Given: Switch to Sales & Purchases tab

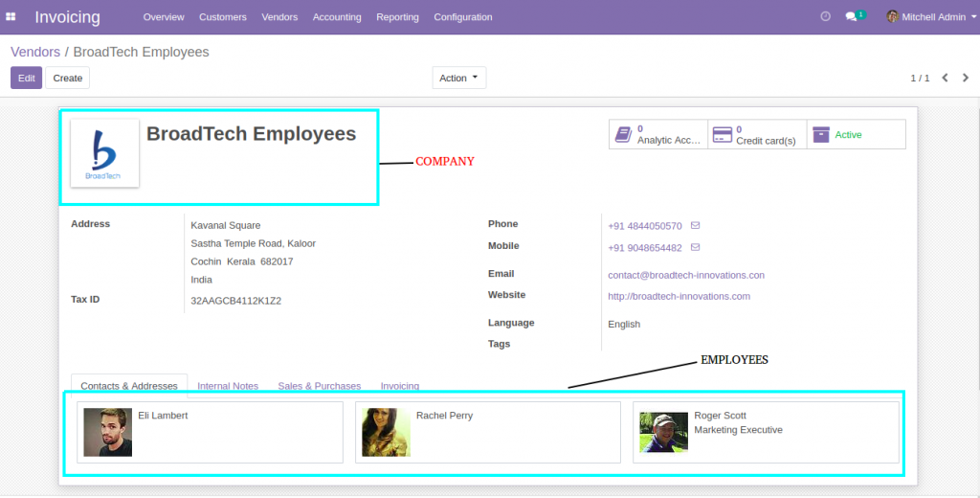Looking at the screenshot, I should pyautogui.click(x=320, y=386).
